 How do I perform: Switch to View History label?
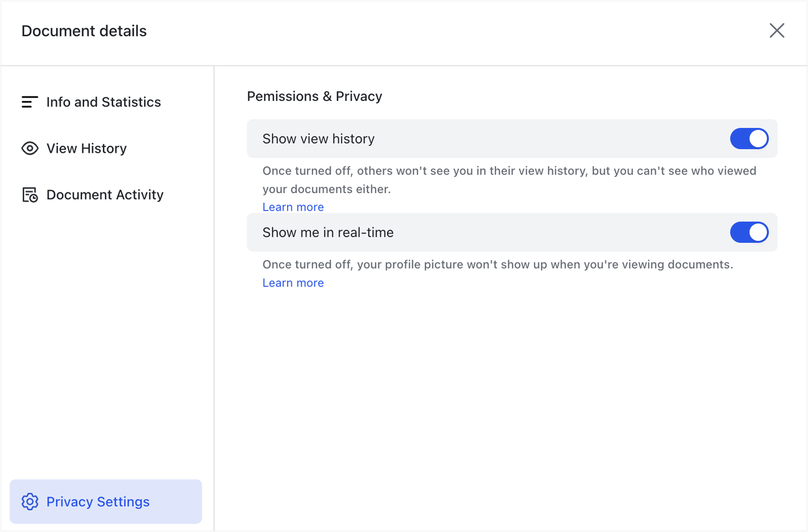pos(86,148)
